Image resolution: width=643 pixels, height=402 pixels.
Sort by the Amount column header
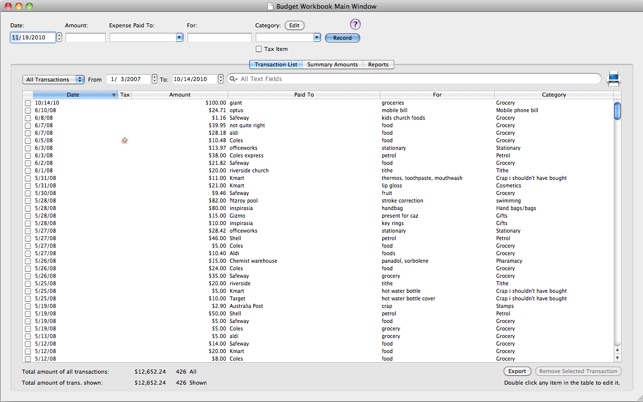pos(180,94)
